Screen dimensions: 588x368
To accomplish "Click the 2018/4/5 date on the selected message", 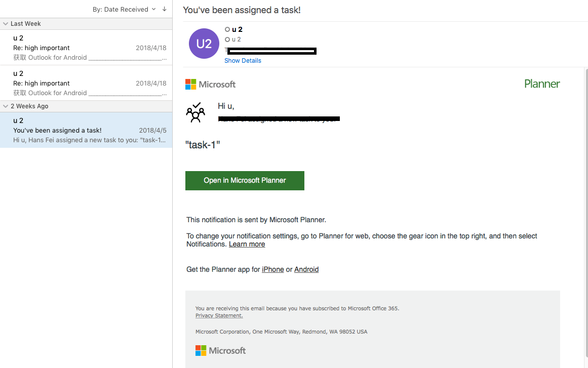I will click(x=152, y=131).
